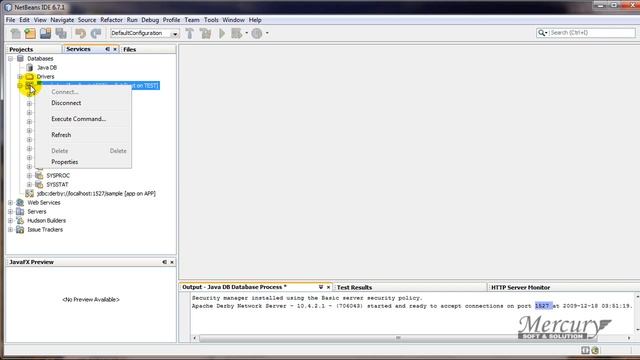Click the magnifier icon in the search box

(x=542, y=33)
